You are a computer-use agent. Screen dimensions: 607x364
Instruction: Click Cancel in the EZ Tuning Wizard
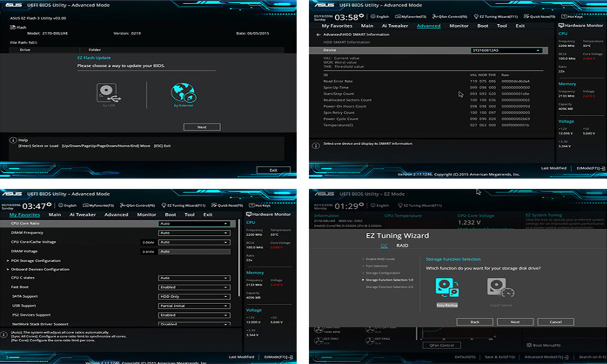[556, 322]
